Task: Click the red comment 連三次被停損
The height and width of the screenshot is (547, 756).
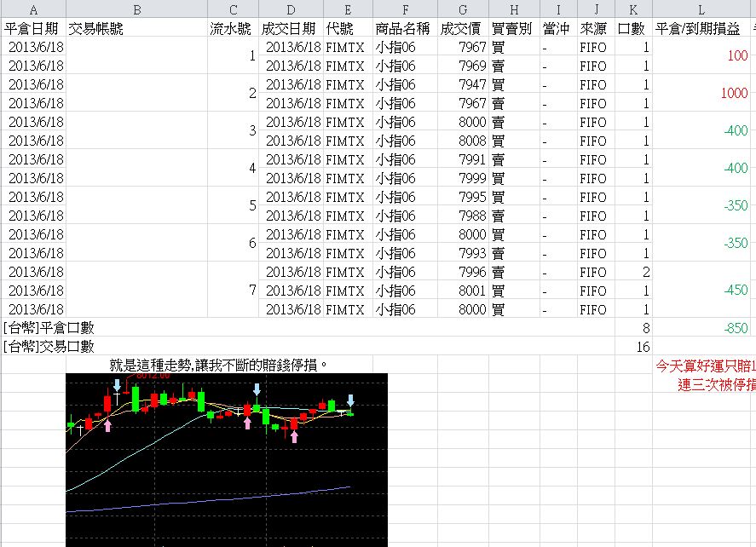Action: tap(717, 384)
